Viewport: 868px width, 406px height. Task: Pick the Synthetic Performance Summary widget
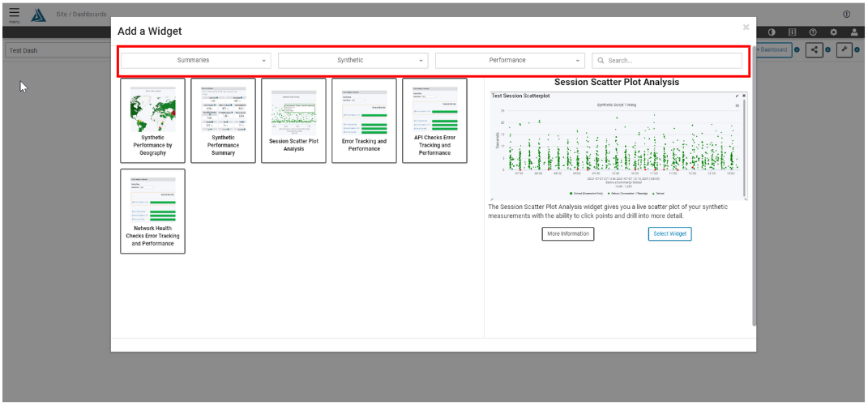[x=223, y=120]
